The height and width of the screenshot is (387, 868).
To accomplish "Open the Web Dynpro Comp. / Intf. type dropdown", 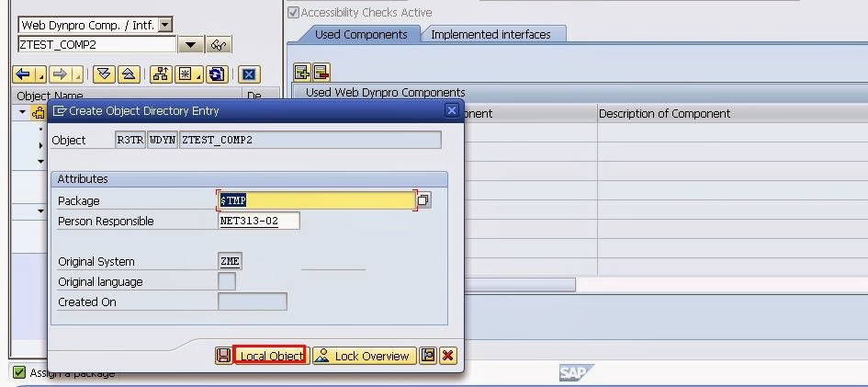I will tap(165, 25).
